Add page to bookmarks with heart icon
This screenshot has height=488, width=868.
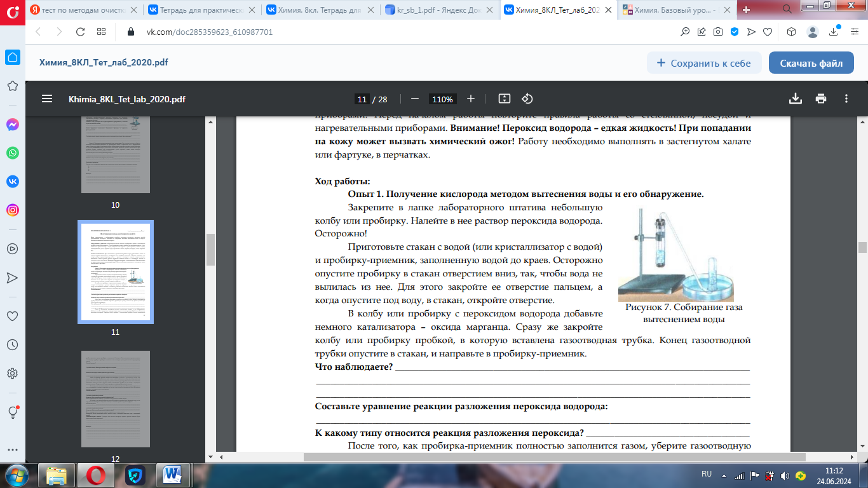pyautogui.click(x=768, y=32)
